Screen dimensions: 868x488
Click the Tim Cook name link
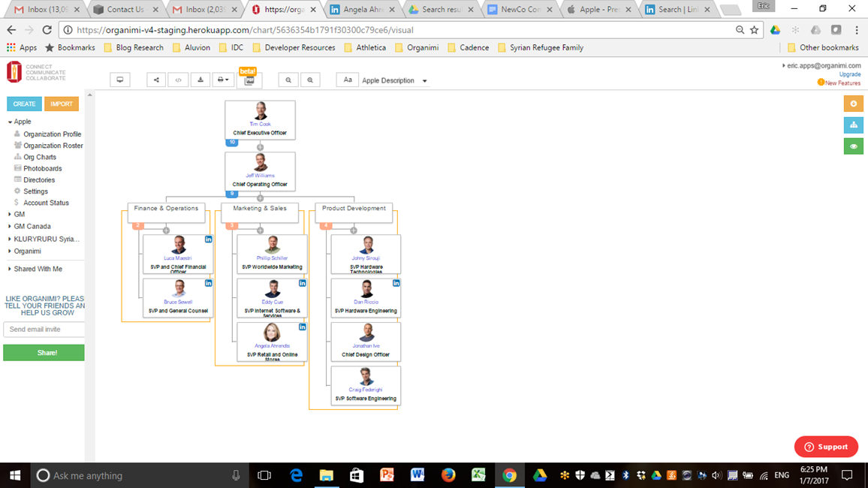(261, 125)
